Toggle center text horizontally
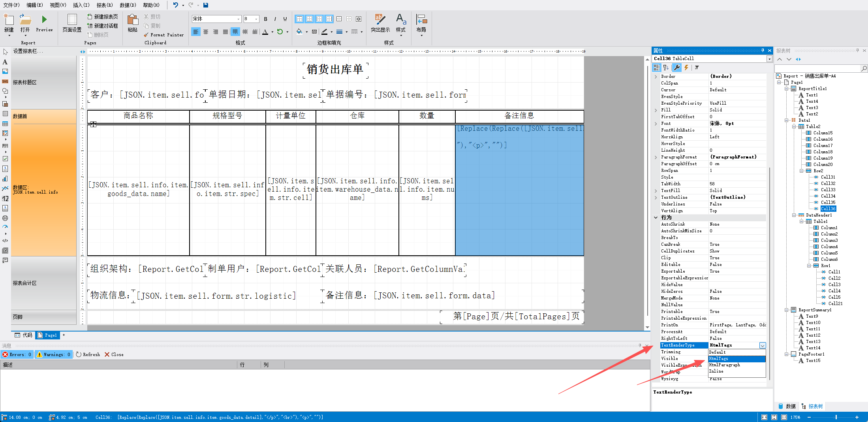 point(206,32)
